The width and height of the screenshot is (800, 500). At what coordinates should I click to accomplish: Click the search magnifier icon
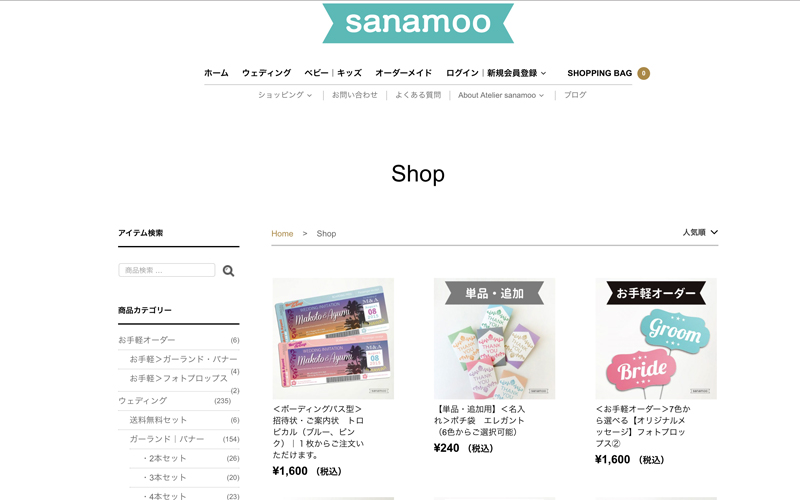(228, 271)
